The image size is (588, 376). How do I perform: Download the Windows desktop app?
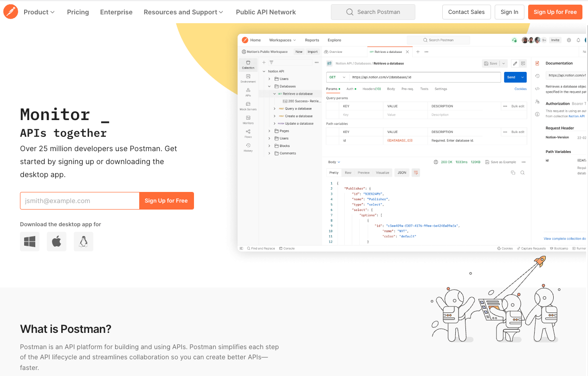[x=30, y=242]
